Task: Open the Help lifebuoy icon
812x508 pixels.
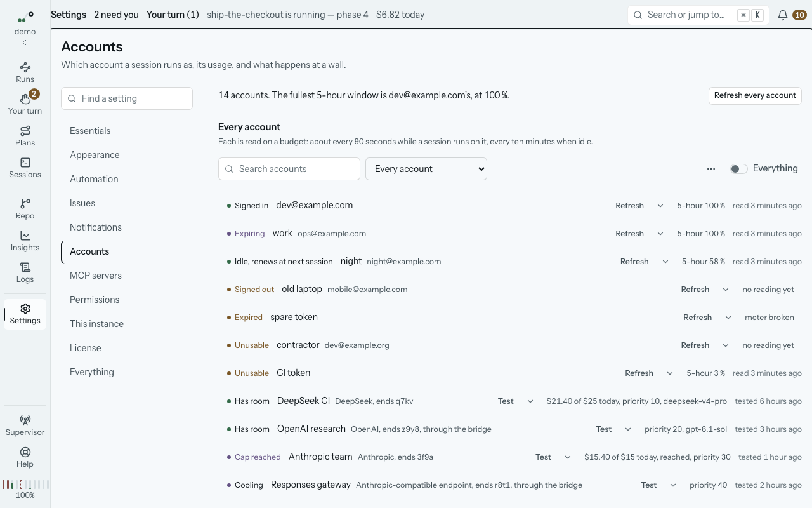Action: pos(25,451)
